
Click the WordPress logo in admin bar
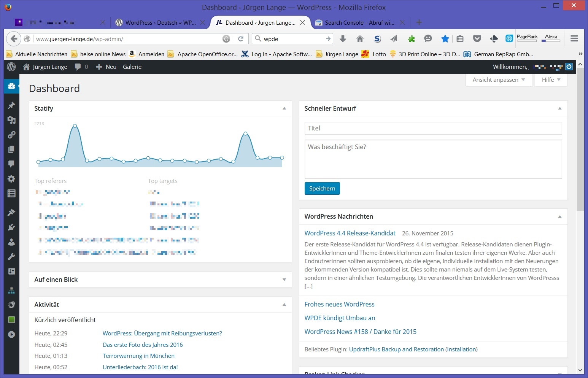11,67
